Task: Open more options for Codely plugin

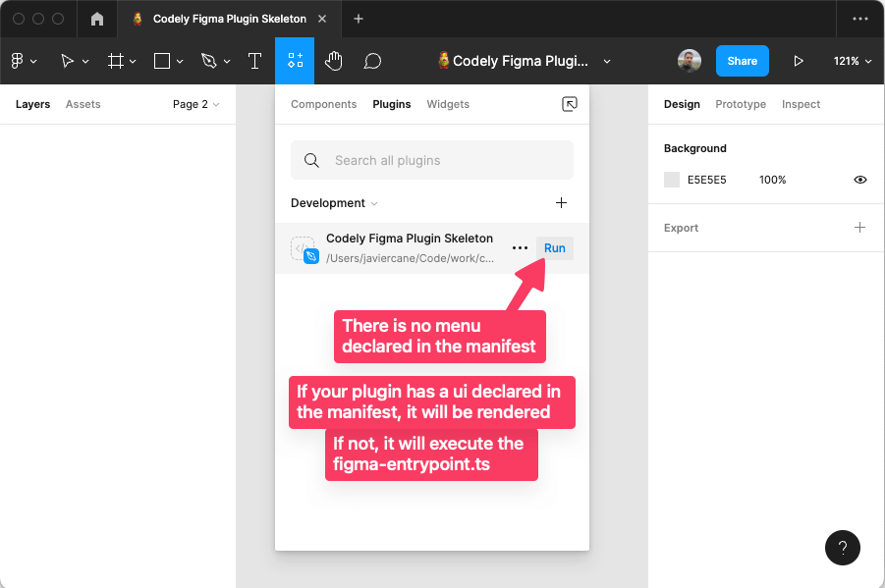Action: coord(520,247)
